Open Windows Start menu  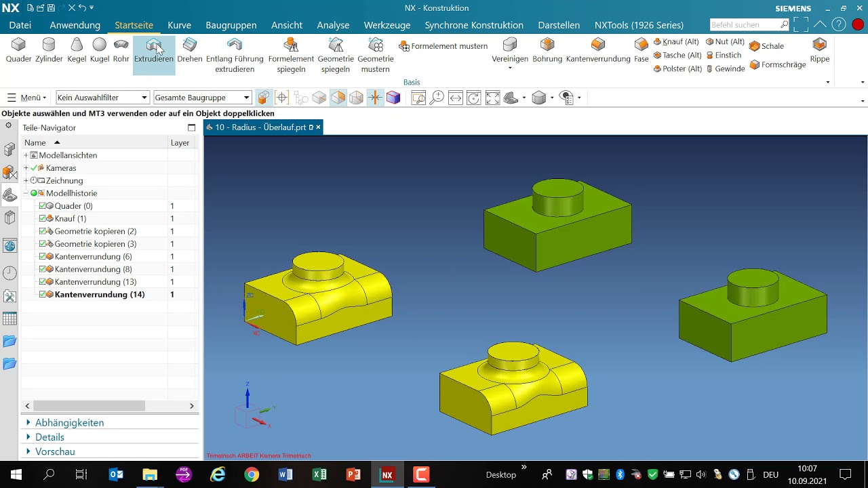click(x=16, y=474)
